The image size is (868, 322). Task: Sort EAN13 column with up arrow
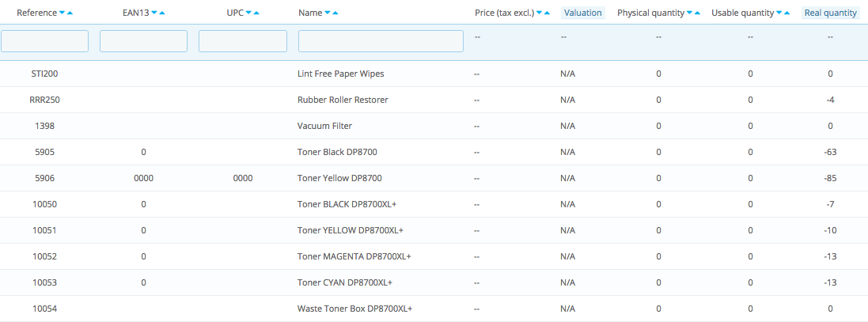(162, 13)
